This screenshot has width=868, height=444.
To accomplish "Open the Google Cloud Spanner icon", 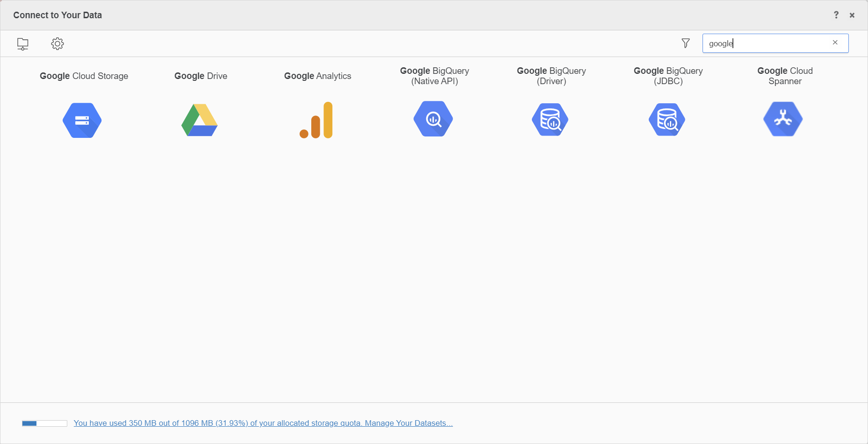I will (x=783, y=119).
